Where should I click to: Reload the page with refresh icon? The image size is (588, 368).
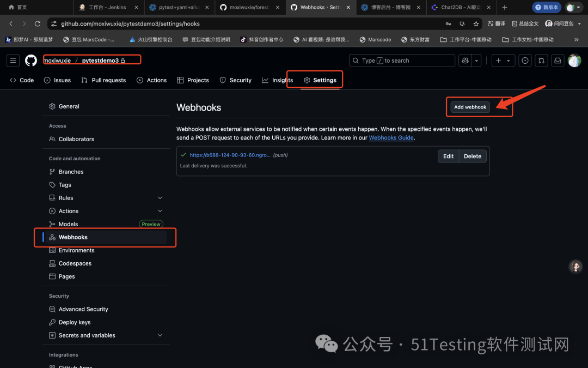[x=38, y=23]
